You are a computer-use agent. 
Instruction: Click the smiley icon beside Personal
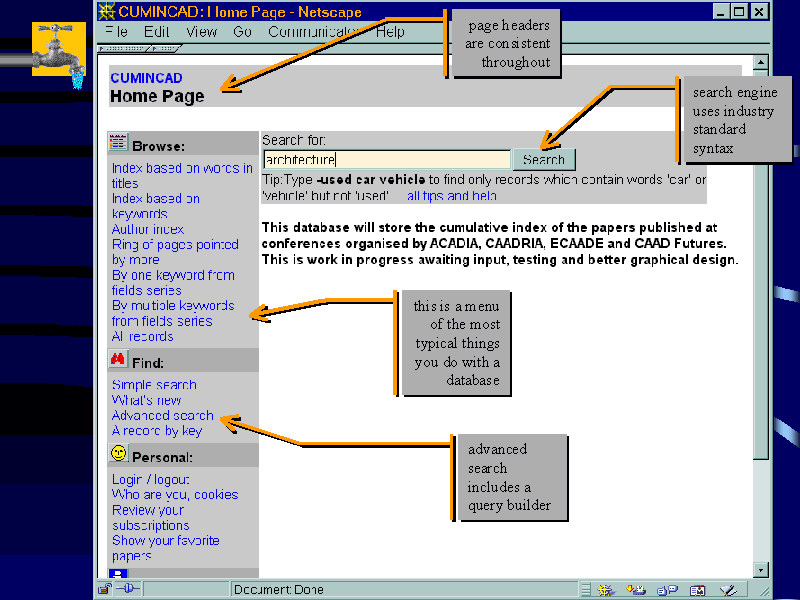point(117,455)
